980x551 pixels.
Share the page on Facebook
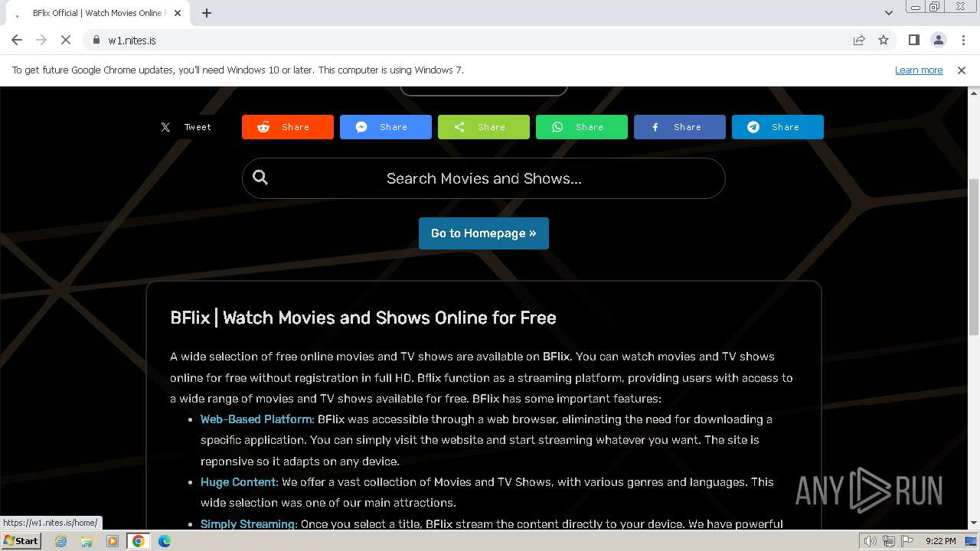(x=680, y=127)
